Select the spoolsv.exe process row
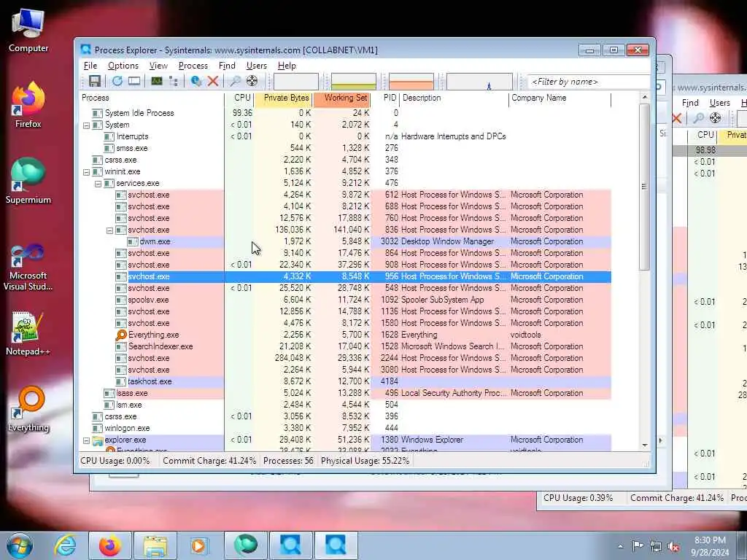This screenshot has width=747, height=560. (x=346, y=300)
